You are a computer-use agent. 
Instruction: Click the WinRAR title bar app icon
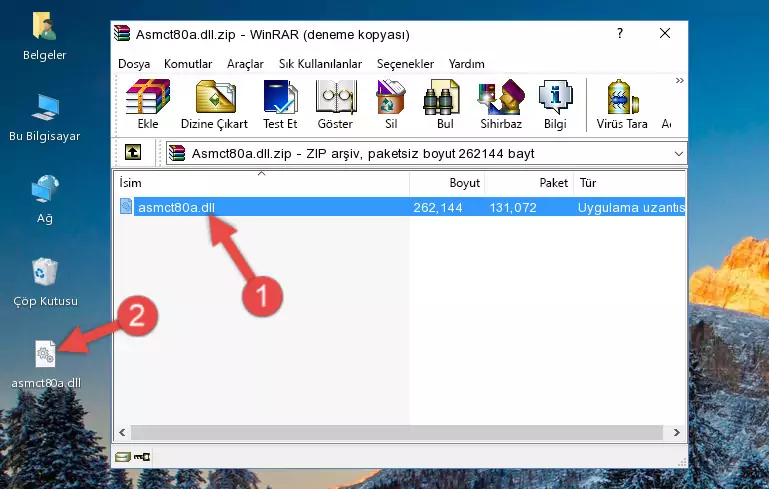pos(122,34)
